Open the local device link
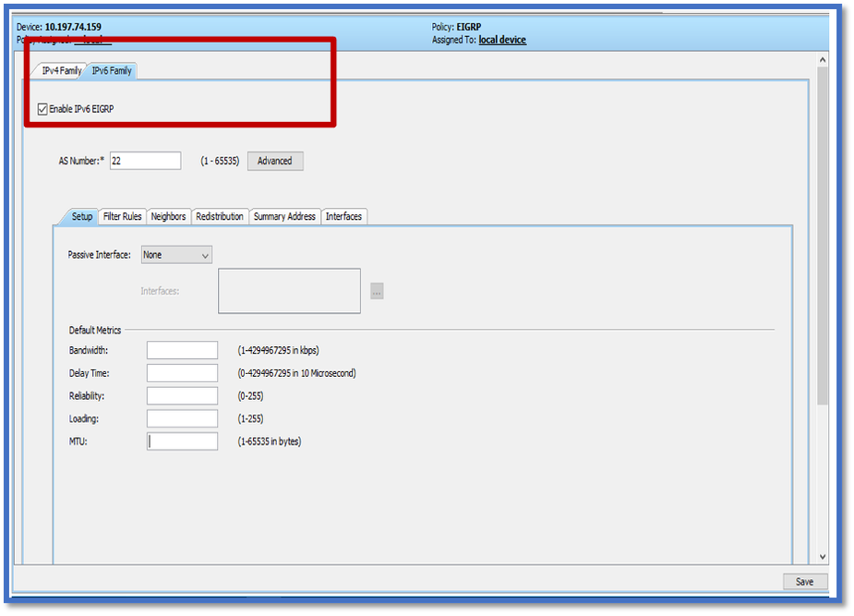854x616 pixels. 502,41
